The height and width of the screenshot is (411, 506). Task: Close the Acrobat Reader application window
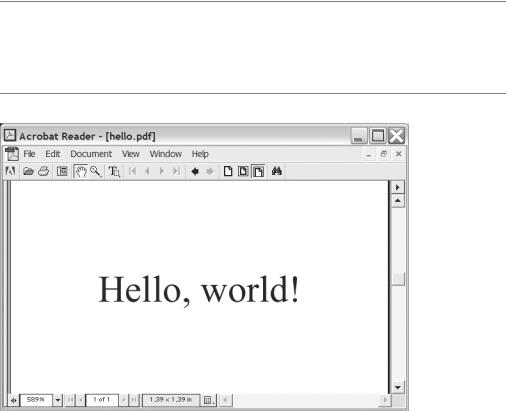pyautogui.click(x=396, y=136)
